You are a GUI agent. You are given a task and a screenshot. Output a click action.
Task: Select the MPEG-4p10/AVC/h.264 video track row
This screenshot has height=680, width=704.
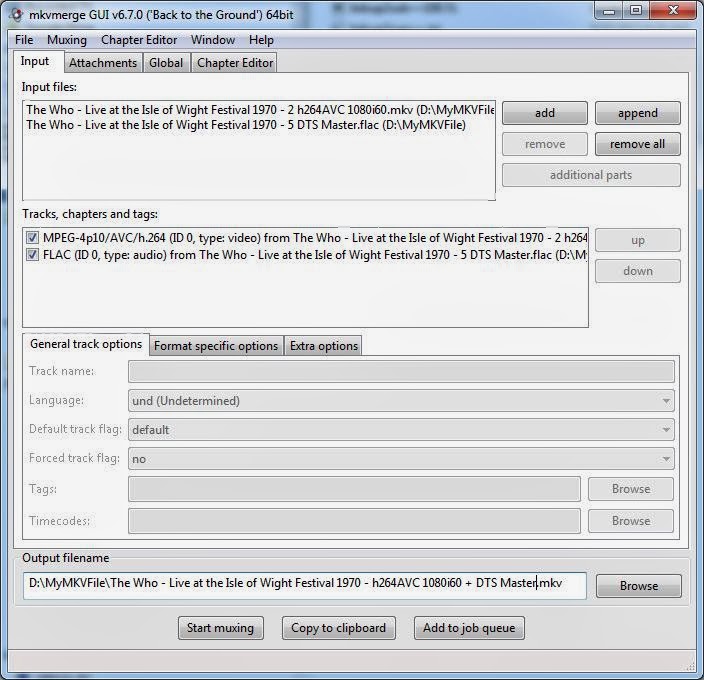point(305,238)
